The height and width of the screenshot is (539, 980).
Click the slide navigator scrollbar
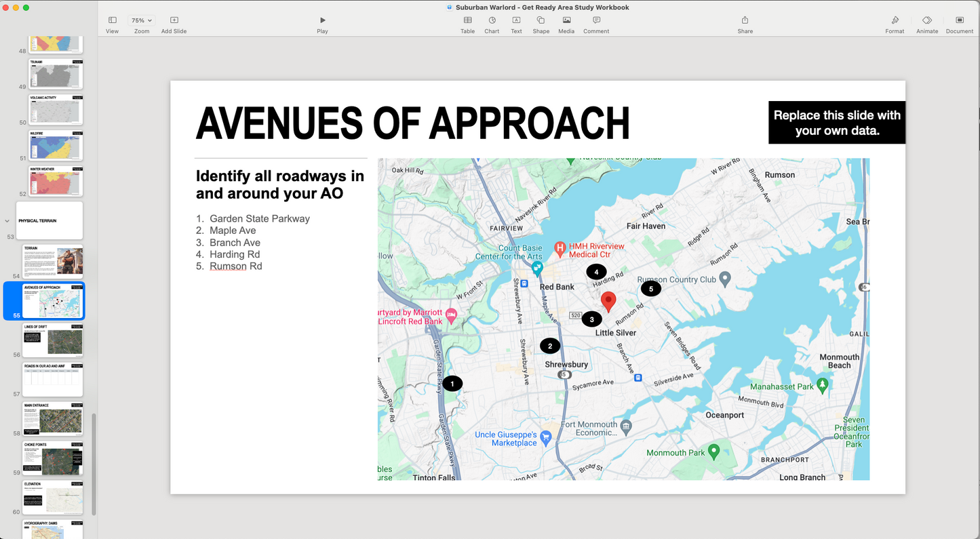[94, 464]
